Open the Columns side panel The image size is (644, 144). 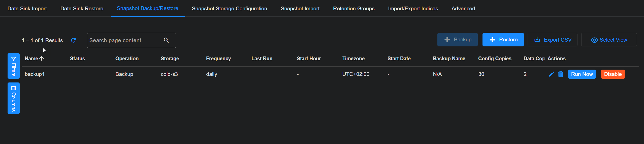(14, 98)
